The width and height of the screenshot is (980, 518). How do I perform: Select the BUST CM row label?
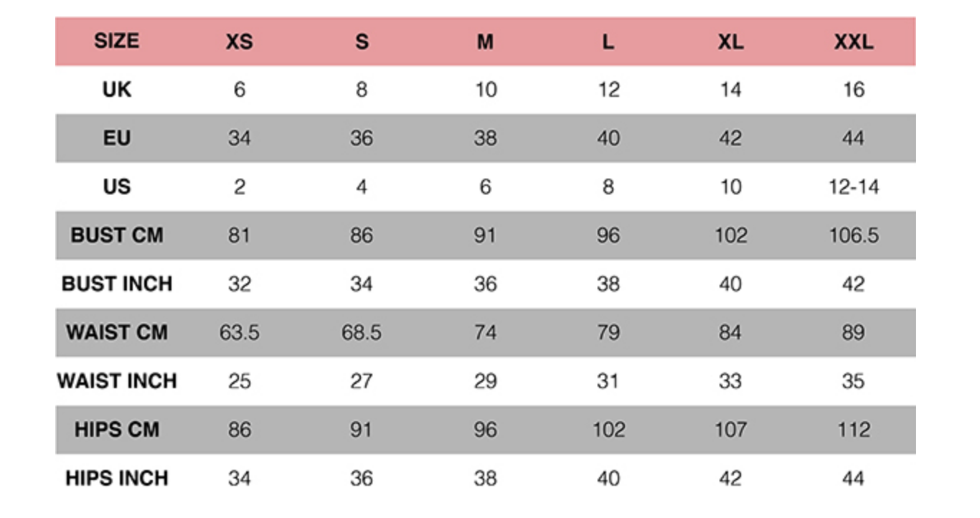pos(116,235)
